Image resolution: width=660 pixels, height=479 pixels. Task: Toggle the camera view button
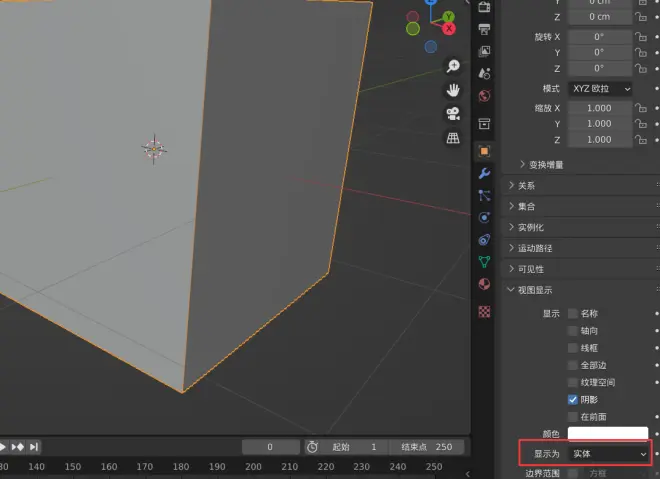pyautogui.click(x=453, y=114)
